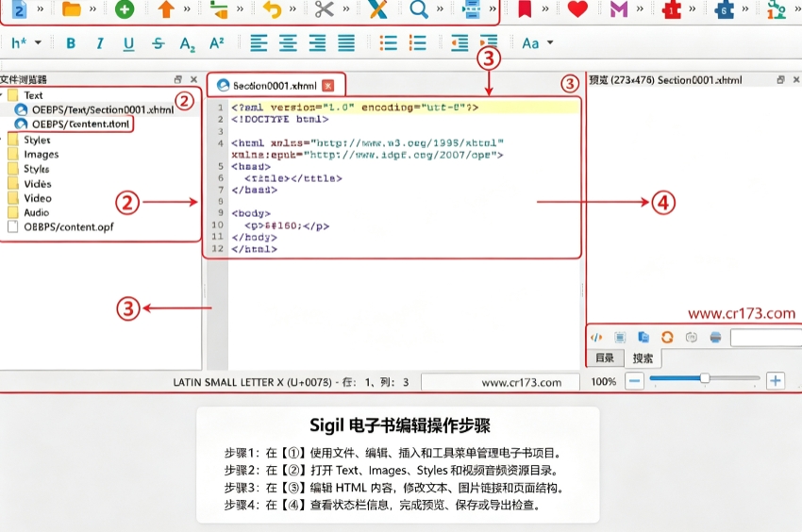Toggle italic formatting icon
This screenshot has width=802, height=532.
click(100, 43)
